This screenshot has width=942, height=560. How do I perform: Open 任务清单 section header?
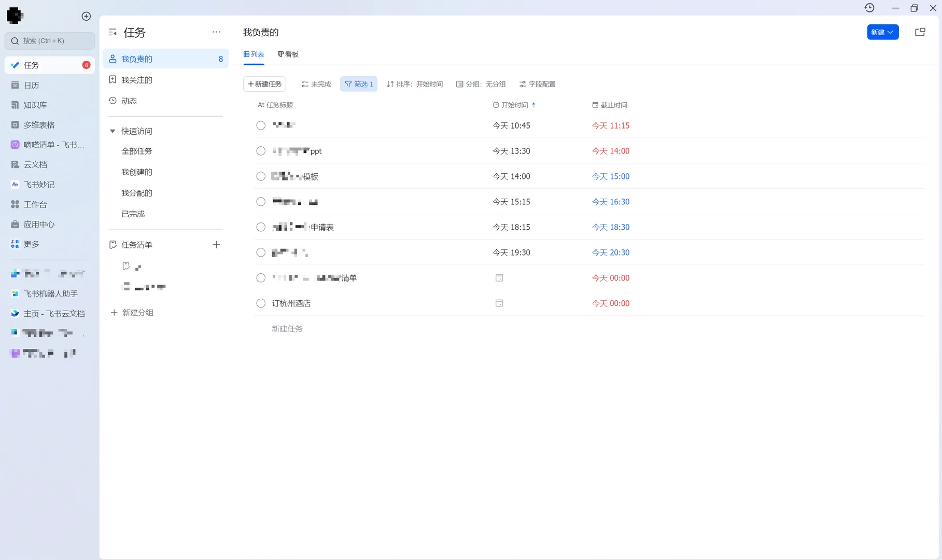coord(137,245)
